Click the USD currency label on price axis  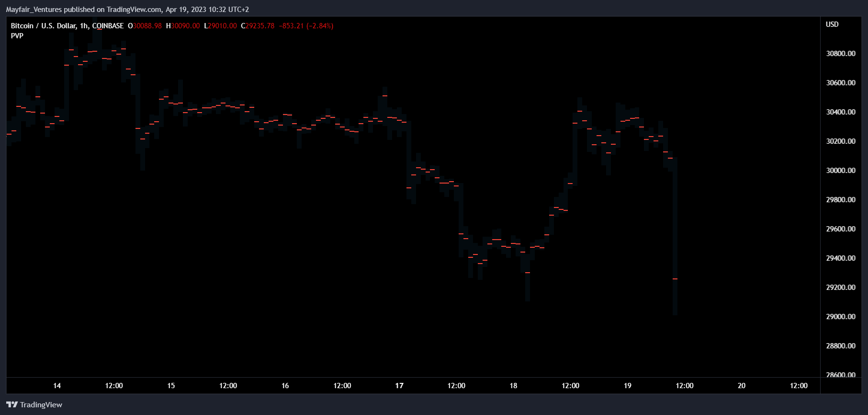[832, 24]
